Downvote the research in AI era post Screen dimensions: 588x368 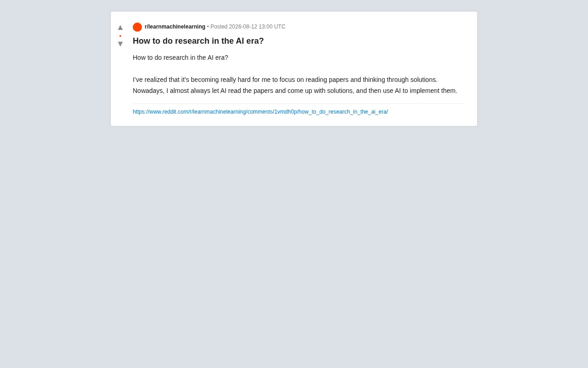[120, 44]
